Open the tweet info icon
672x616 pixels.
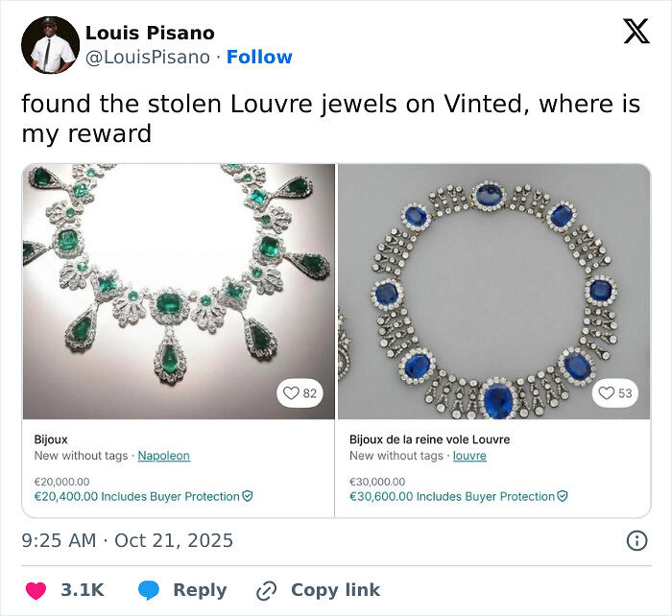click(636, 541)
